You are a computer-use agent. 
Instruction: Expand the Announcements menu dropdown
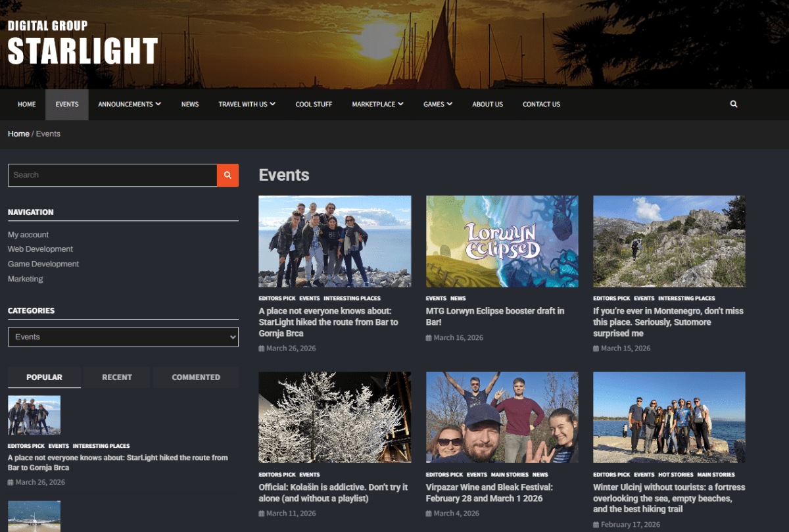pos(130,104)
